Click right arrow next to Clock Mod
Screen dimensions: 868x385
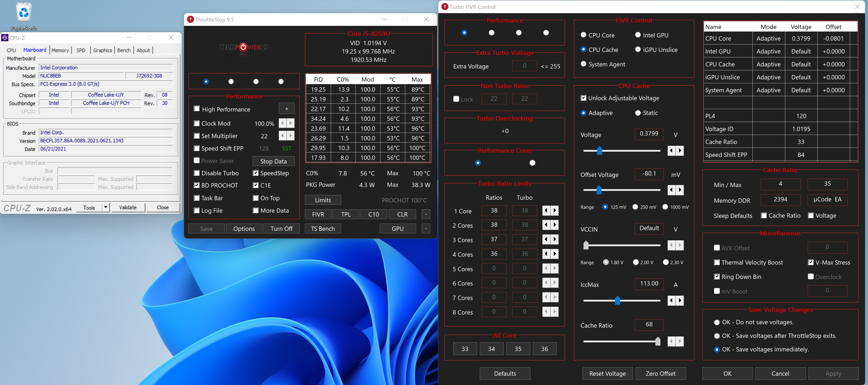[x=291, y=123]
